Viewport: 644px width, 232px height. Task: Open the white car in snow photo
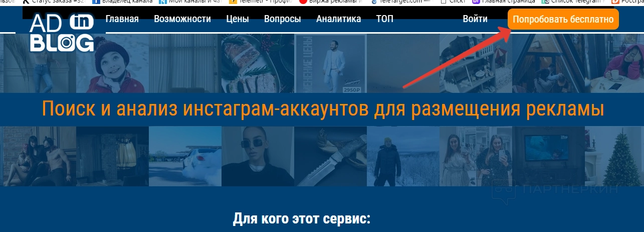(185, 156)
